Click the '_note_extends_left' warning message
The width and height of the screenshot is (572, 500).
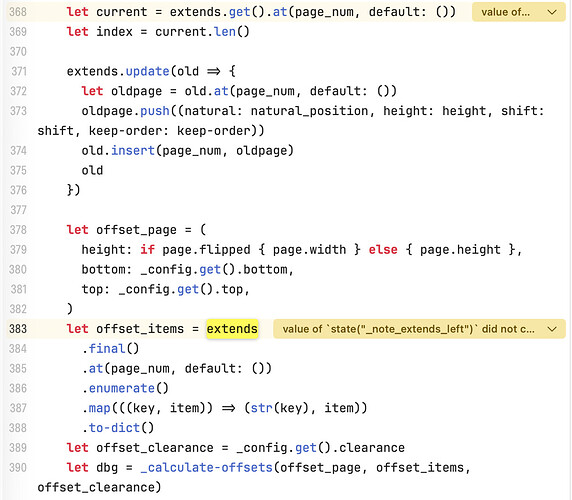[408, 329]
